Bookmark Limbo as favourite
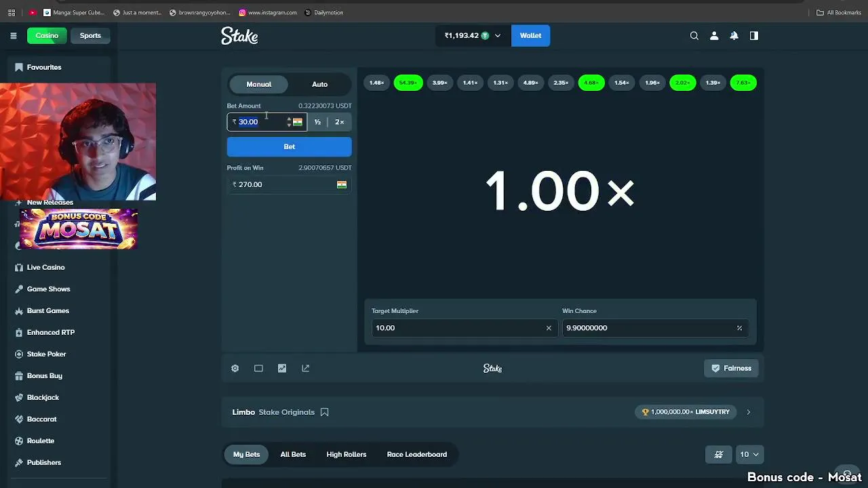This screenshot has height=488, width=868. pyautogui.click(x=324, y=412)
